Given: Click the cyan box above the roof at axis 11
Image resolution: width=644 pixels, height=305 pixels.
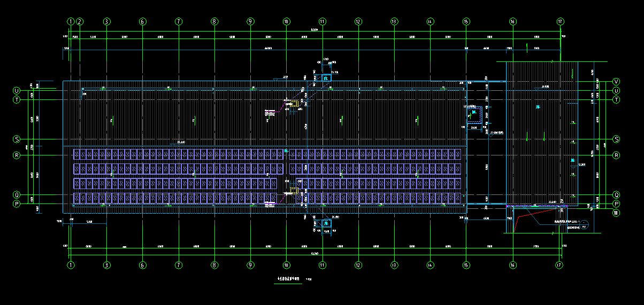Looking at the screenshot, I should (326, 78).
